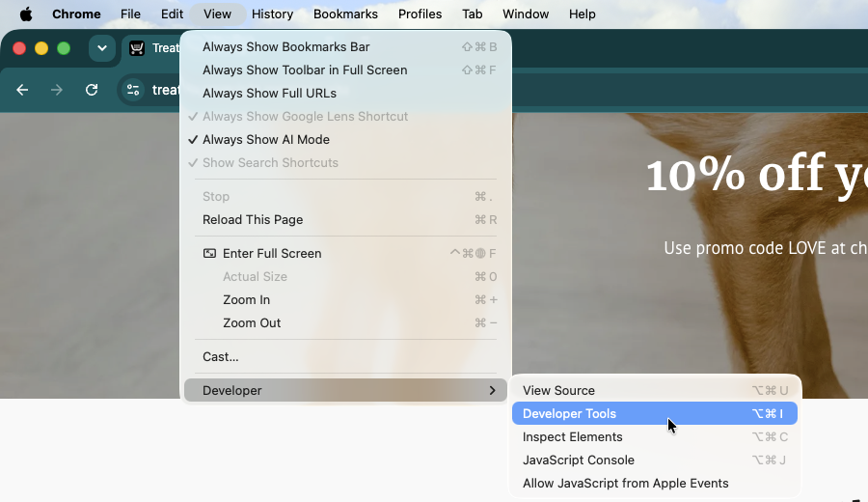Choose Always Show Bookmarks Bar

coord(346,47)
